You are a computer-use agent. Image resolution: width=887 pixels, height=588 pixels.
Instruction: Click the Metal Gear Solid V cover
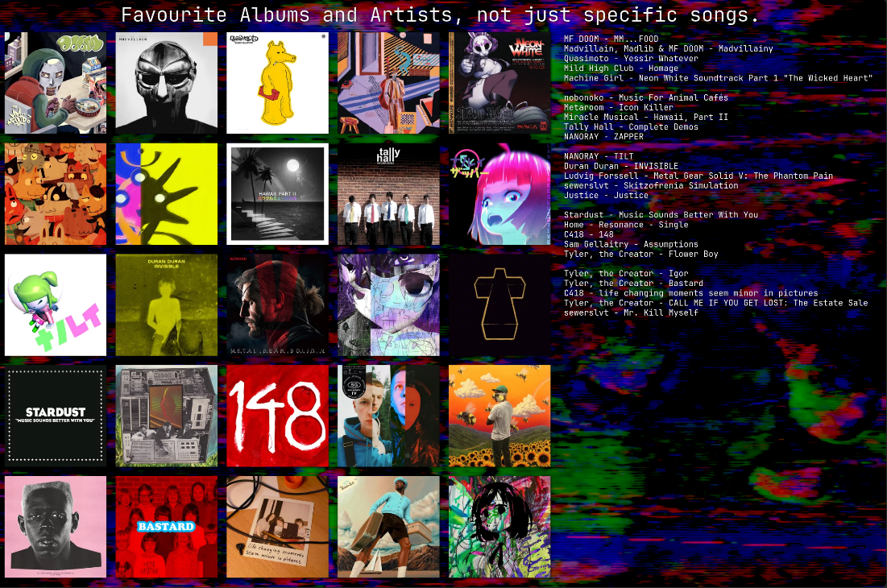(277, 304)
